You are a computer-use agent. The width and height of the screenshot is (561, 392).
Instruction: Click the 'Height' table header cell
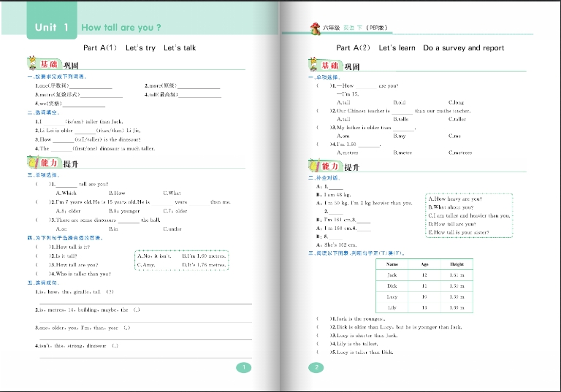coord(457,264)
